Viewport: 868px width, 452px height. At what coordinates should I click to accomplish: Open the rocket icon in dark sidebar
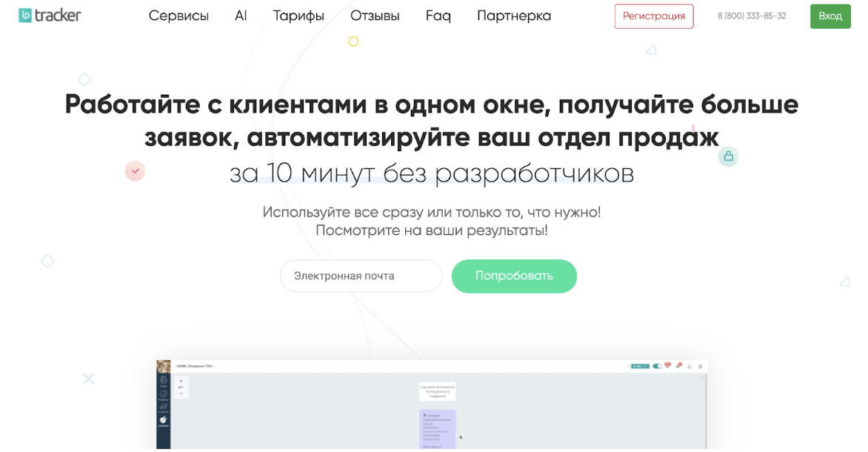(163, 419)
